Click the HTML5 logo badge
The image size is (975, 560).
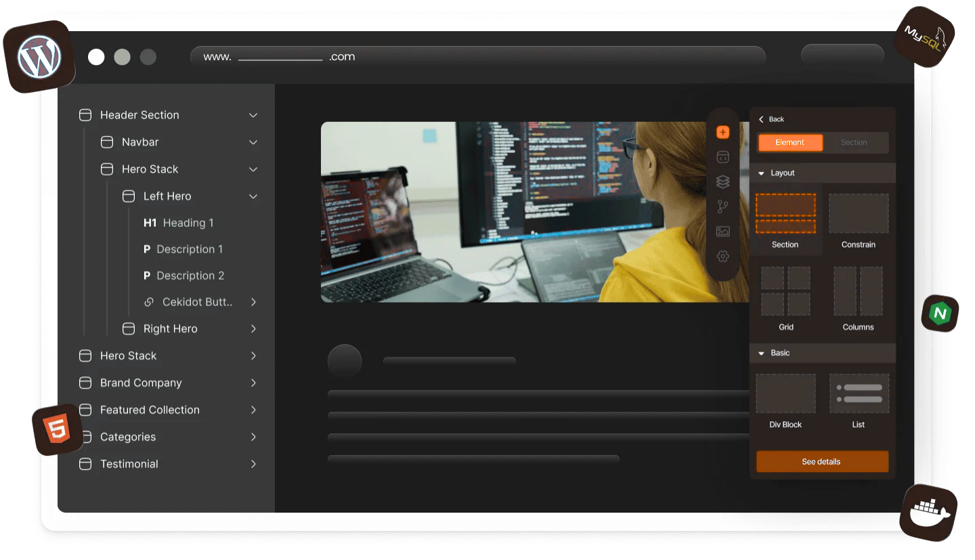(58, 429)
